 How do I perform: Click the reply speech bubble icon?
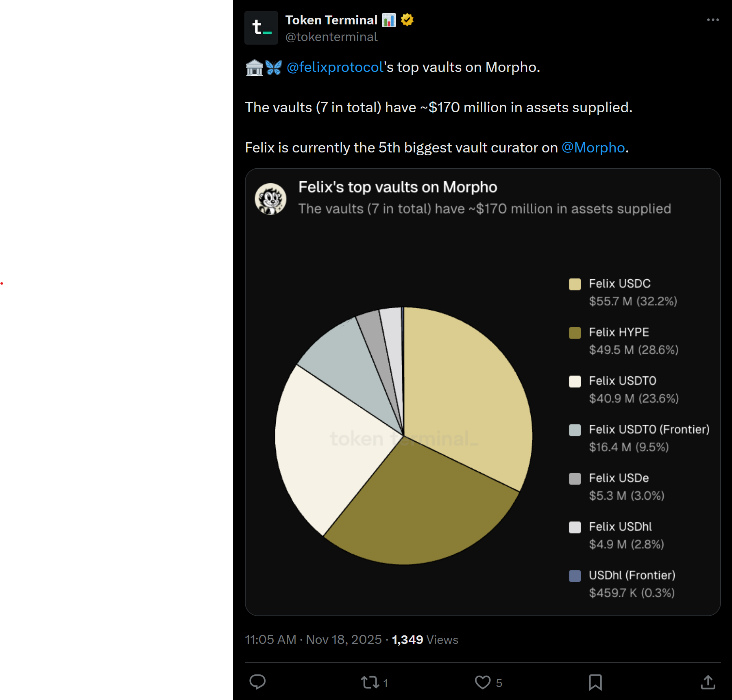tap(257, 682)
